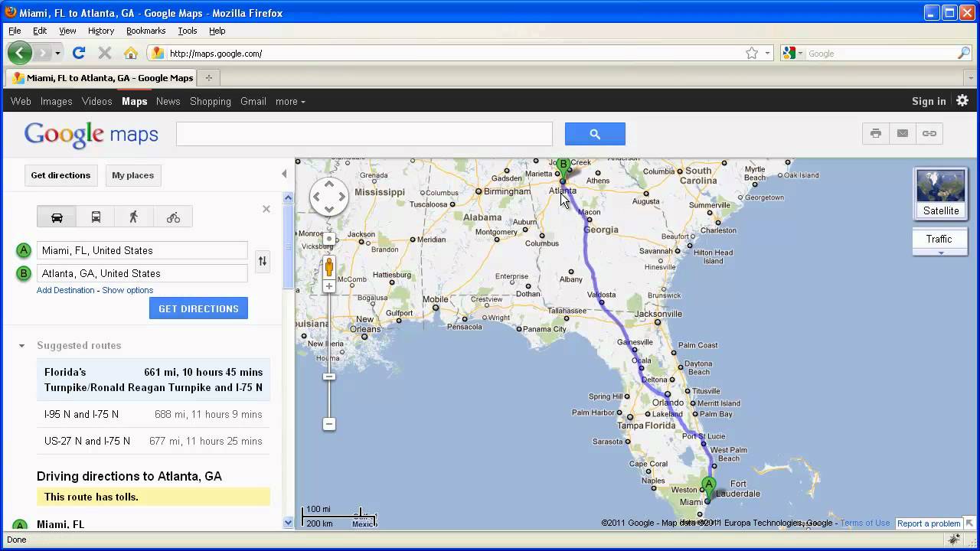This screenshot has height=551, width=980.
Task: Select driving mode car icon
Action: (57, 217)
